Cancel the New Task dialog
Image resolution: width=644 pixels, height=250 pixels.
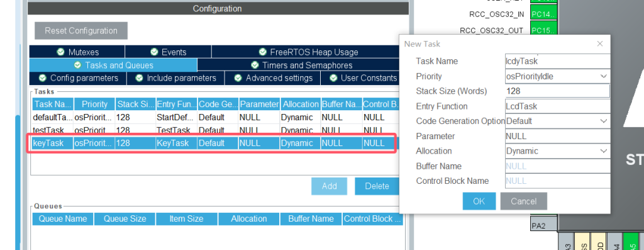[x=524, y=201]
